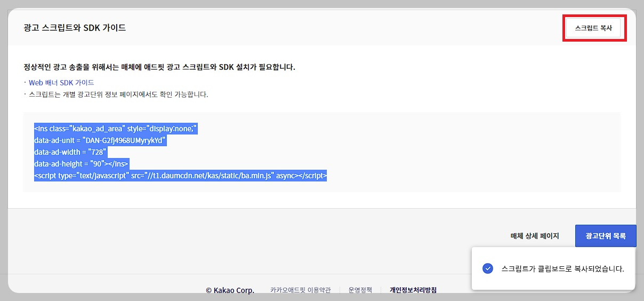Click the 개별 광고단위 정보 페이지 note line
This screenshot has width=644, height=301.
tap(118, 94)
